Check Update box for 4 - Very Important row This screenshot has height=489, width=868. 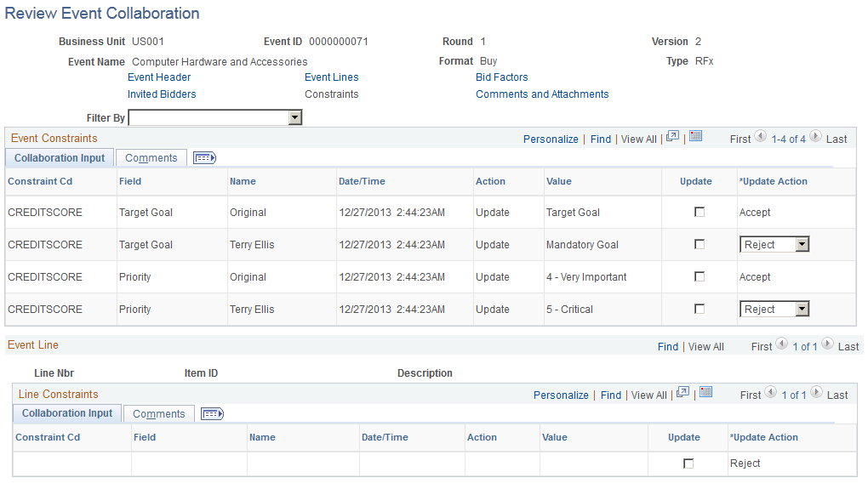700,276
